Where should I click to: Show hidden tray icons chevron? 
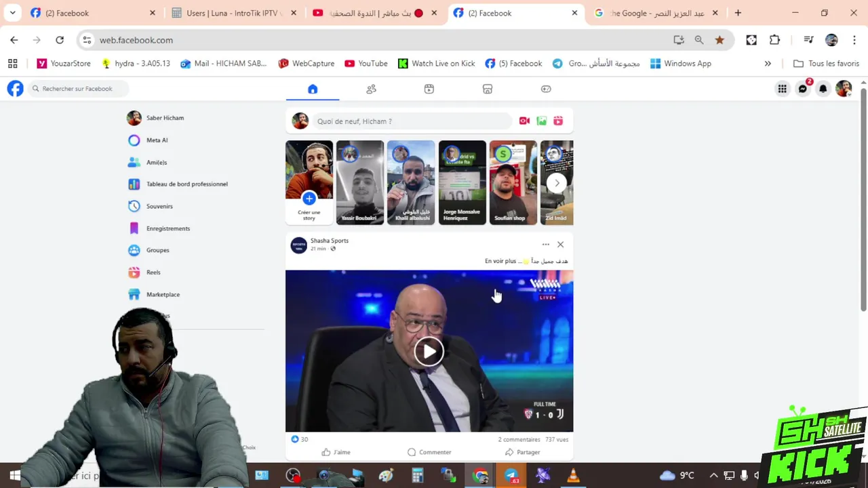point(713,476)
